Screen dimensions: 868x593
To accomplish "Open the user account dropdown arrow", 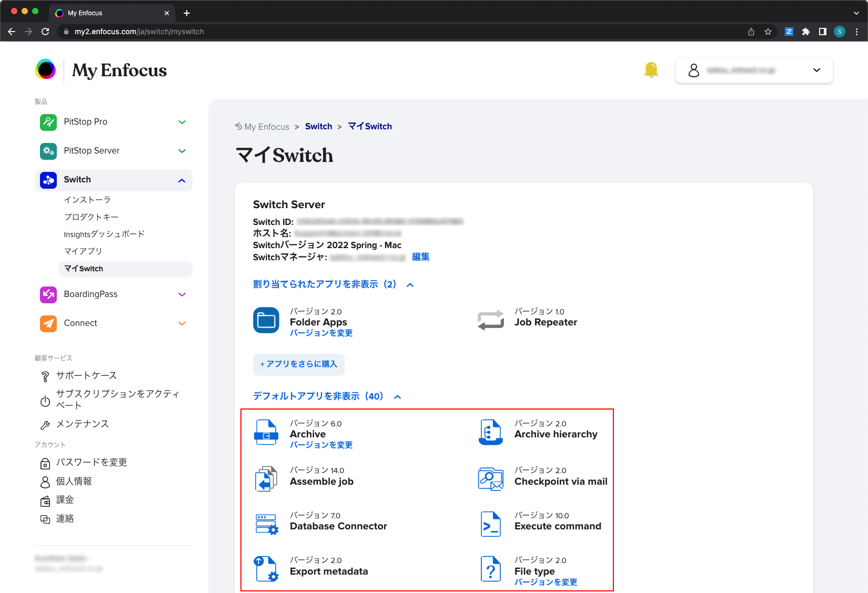I will [816, 70].
